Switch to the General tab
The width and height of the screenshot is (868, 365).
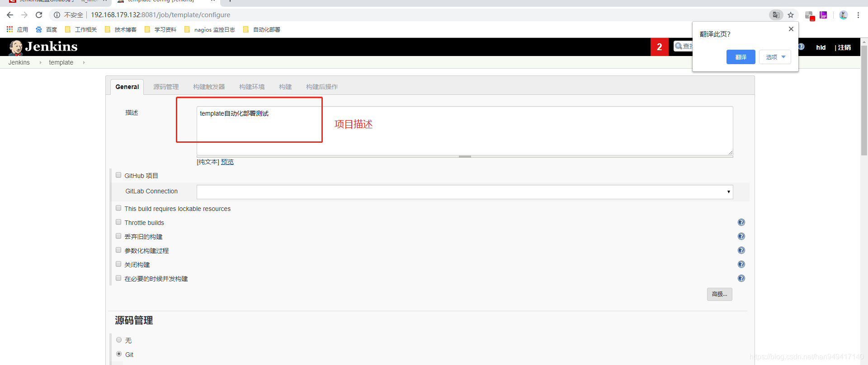(x=127, y=87)
